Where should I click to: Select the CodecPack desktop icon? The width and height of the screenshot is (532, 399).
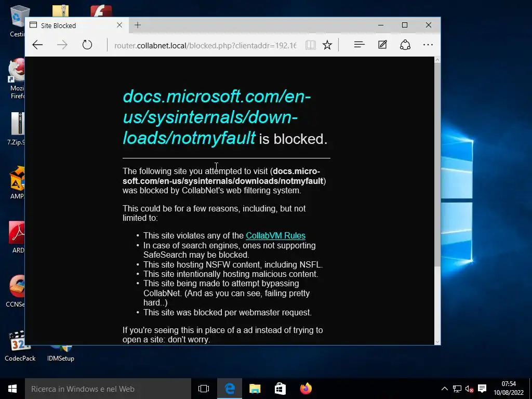pos(20,346)
